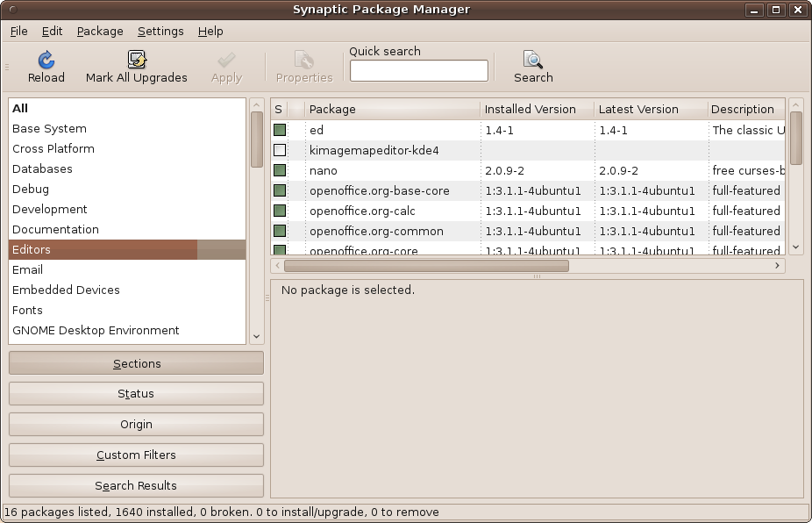Sort by Latest Version column header
This screenshot has height=523, width=812.
[x=650, y=109]
